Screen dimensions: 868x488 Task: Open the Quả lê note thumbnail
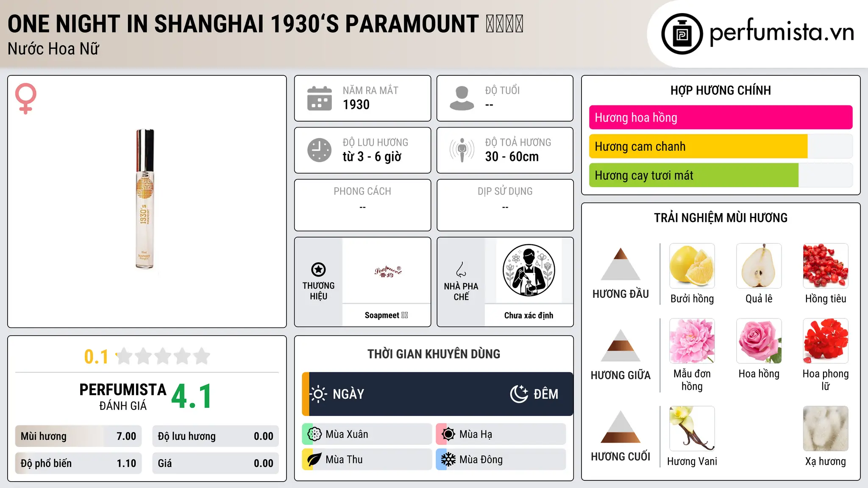click(759, 266)
